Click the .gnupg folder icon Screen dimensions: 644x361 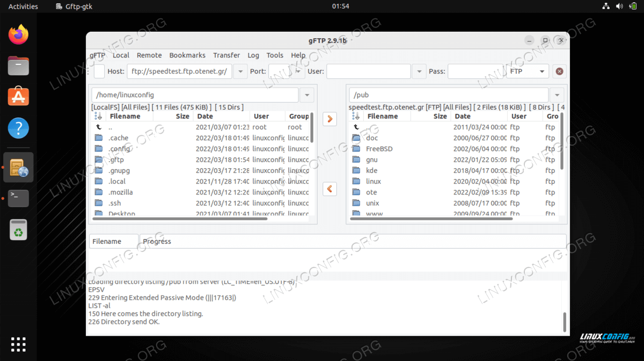(x=98, y=170)
